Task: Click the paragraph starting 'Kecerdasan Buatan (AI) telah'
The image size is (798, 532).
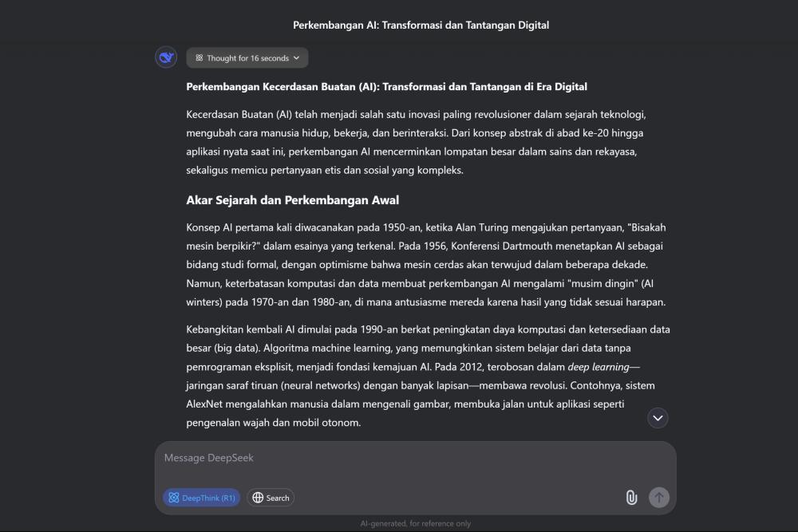Action: tap(417, 142)
